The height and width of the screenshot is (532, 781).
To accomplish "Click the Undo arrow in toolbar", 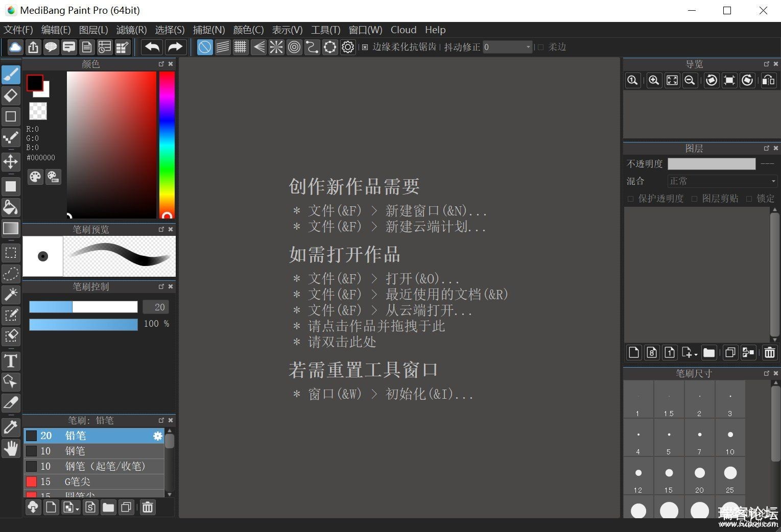I will pos(152,47).
